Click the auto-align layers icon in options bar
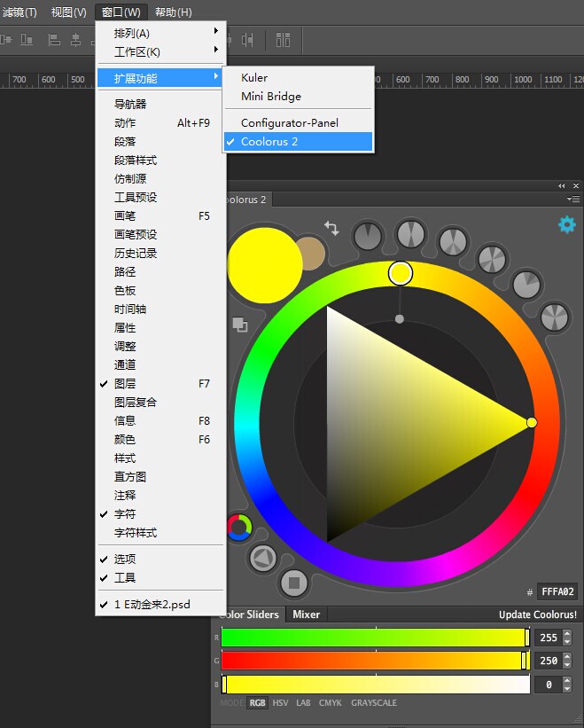The width and height of the screenshot is (584, 728). (283, 40)
